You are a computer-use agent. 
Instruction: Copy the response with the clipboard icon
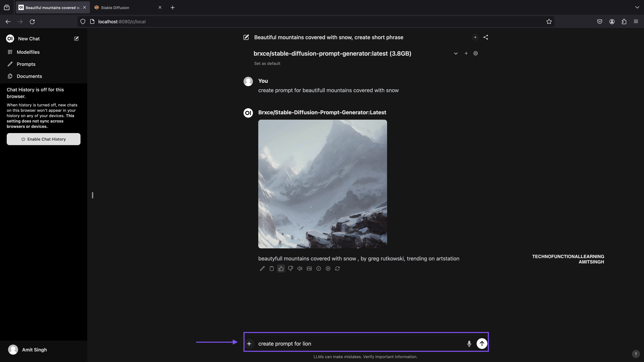pyautogui.click(x=272, y=268)
